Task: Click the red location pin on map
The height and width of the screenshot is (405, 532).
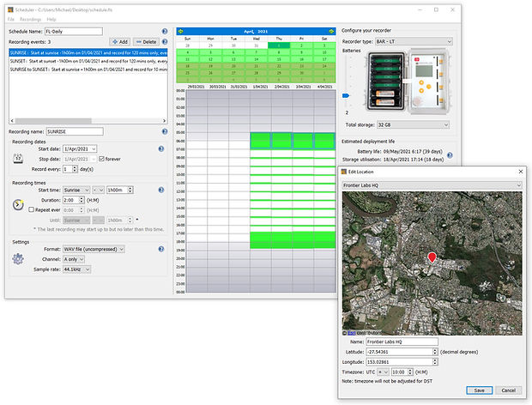Action: click(432, 257)
